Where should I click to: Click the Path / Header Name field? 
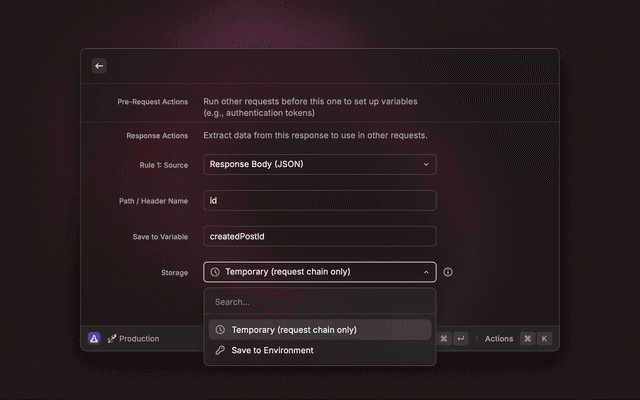click(319, 200)
